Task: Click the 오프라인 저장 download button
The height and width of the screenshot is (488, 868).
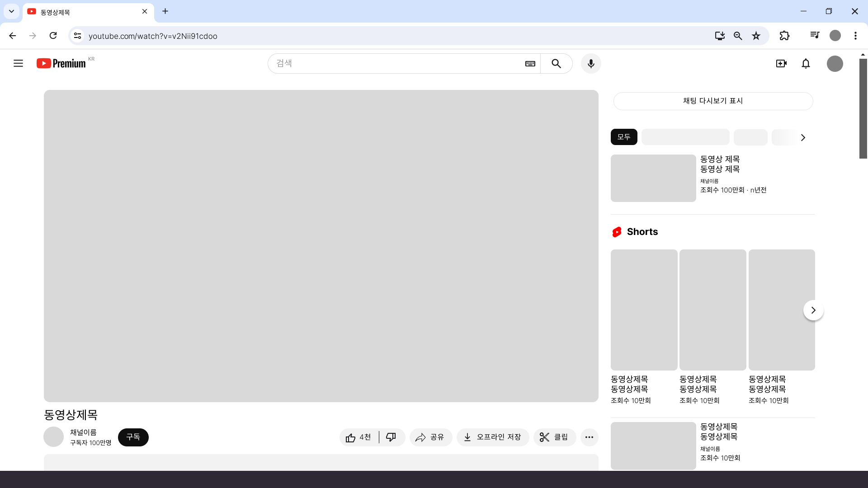Action: tap(493, 437)
